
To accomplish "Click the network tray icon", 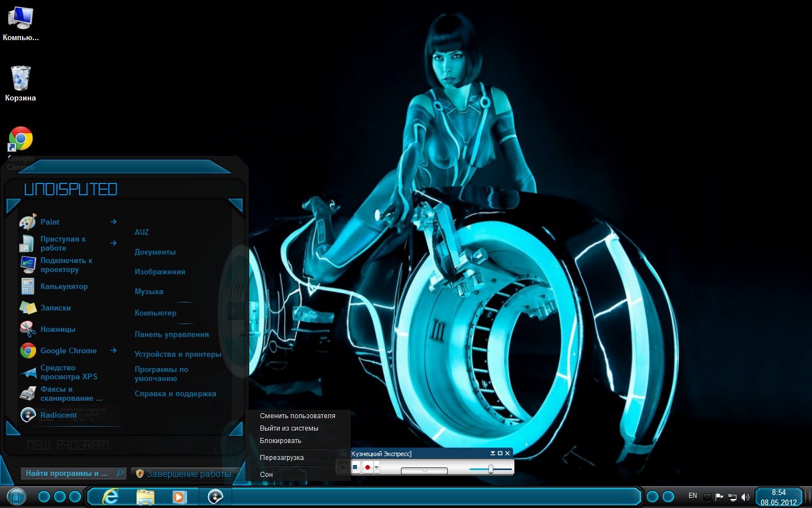I will [x=732, y=497].
